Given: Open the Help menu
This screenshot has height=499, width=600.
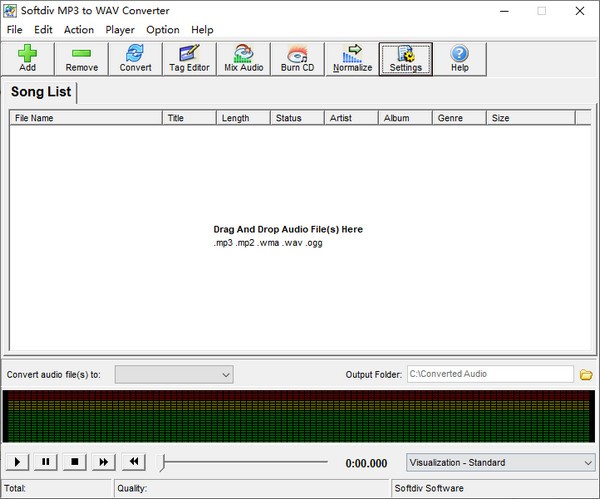Looking at the screenshot, I should point(202,30).
